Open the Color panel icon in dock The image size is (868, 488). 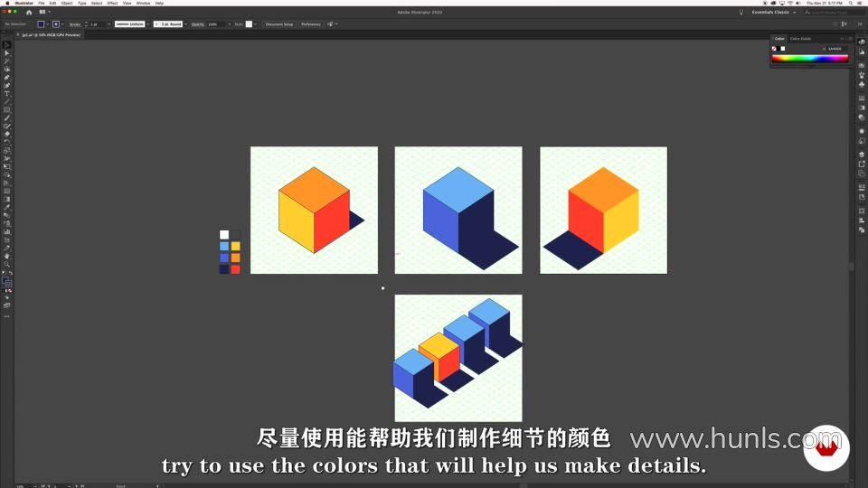[x=862, y=42]
